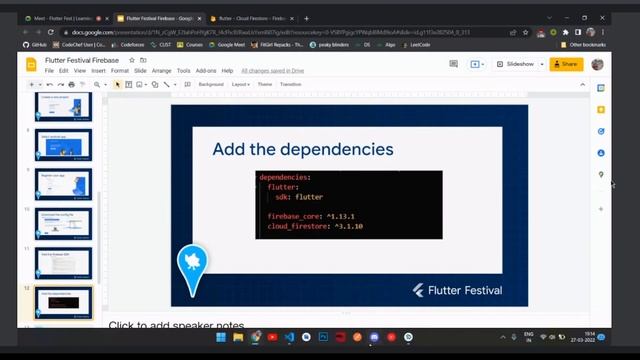Open the Arrange menu
Screen dimensions: 640x360
tap(162, 71)
